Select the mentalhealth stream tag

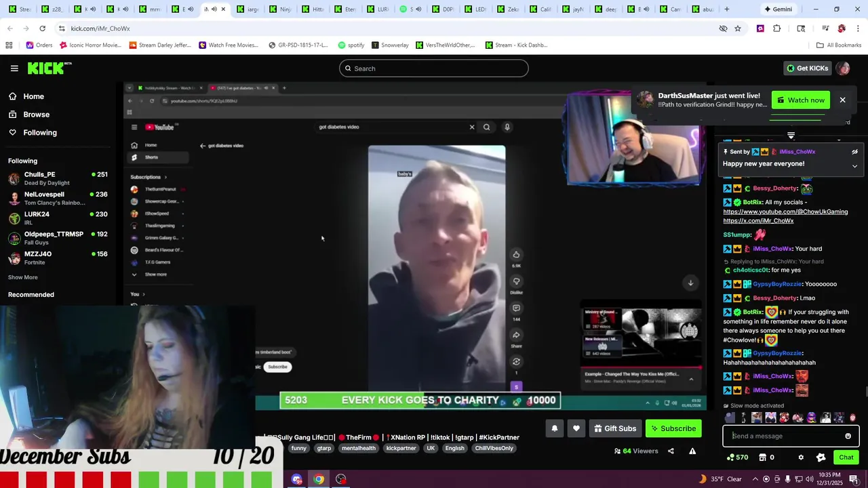[358, 448]
